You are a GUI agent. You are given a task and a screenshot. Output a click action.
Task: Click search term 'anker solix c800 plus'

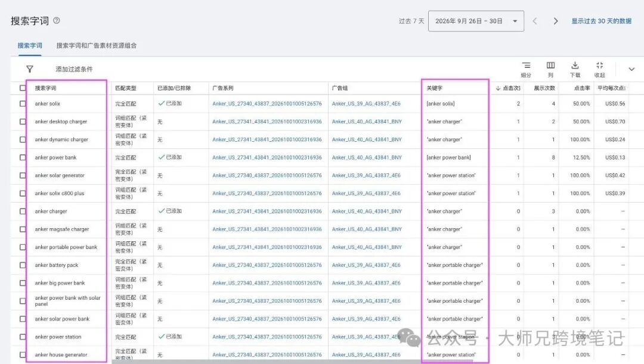click(60, 193)
